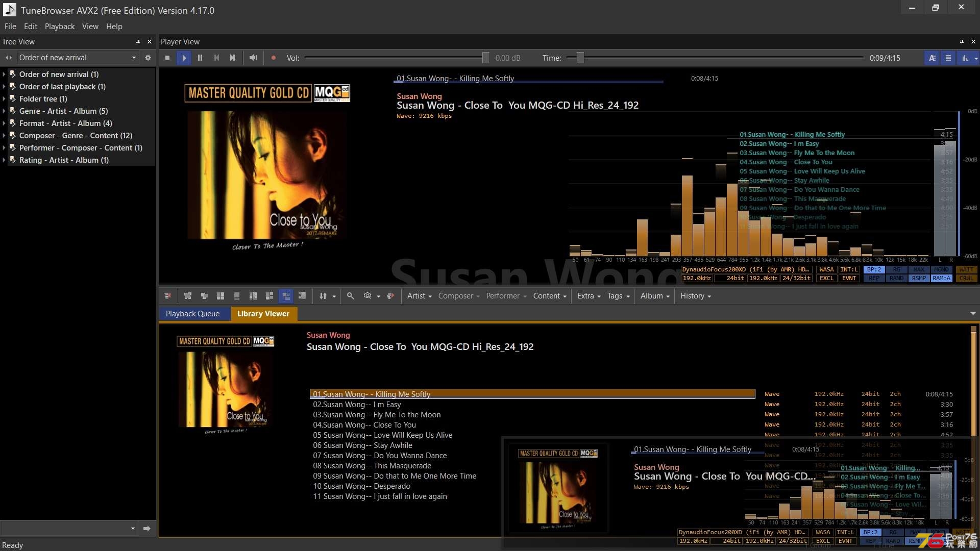Toggle the spectrum bars display icon

(965, 58)
